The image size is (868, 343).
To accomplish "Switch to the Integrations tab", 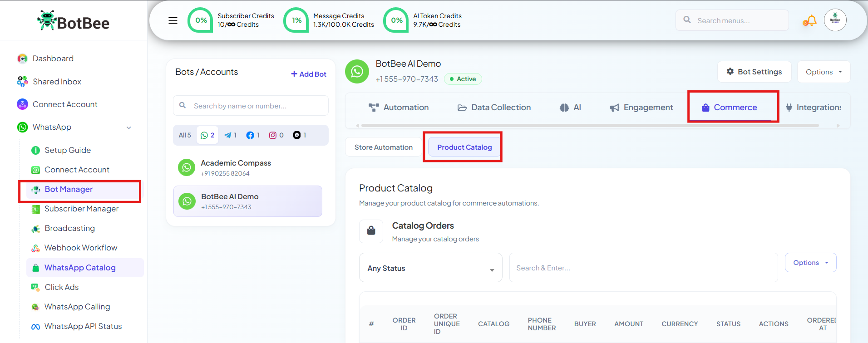I will pyautogui.click(x=813, y=108).
